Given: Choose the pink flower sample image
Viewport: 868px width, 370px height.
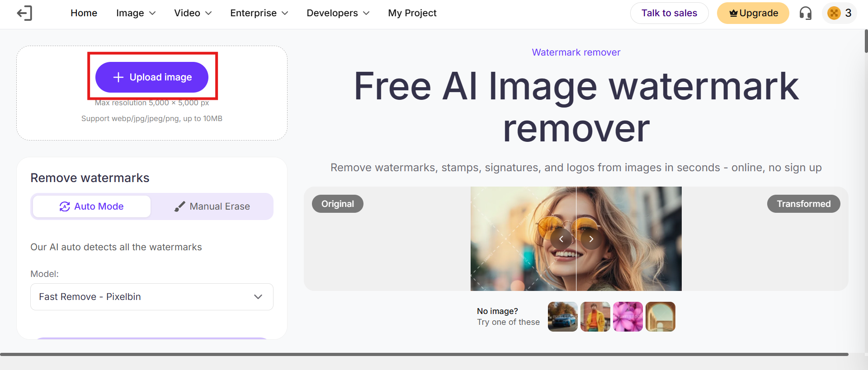Looking at the screenshot, I should [x=628, y=317].
